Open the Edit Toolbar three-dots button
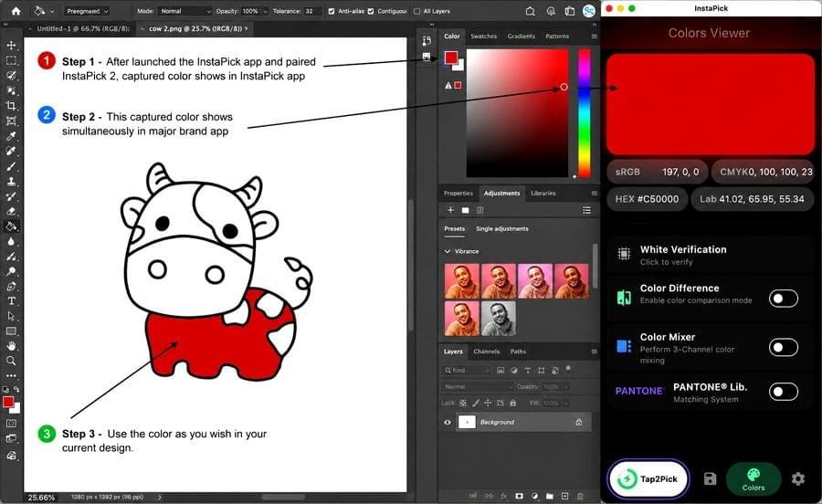822x504 pixels. [11, 375]
